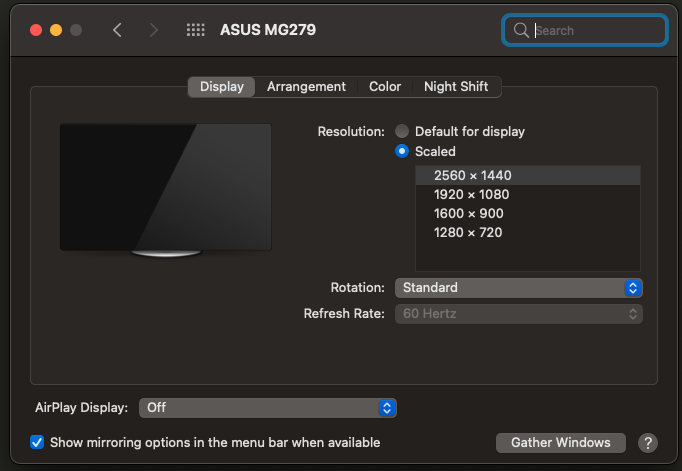682x471 pixels.
Task: Click the Gather Windows button
Action: coord(560,442)
